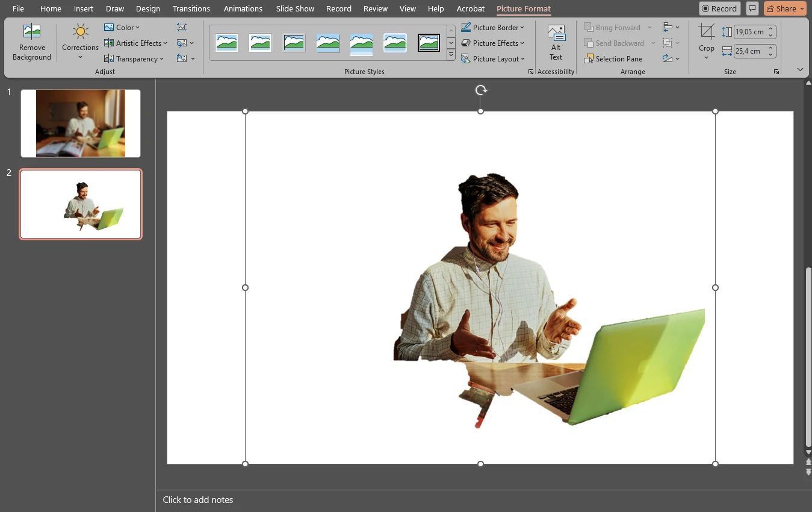
Task: Select slide 1 thumbnail
Action: click(x=81, y=123)
